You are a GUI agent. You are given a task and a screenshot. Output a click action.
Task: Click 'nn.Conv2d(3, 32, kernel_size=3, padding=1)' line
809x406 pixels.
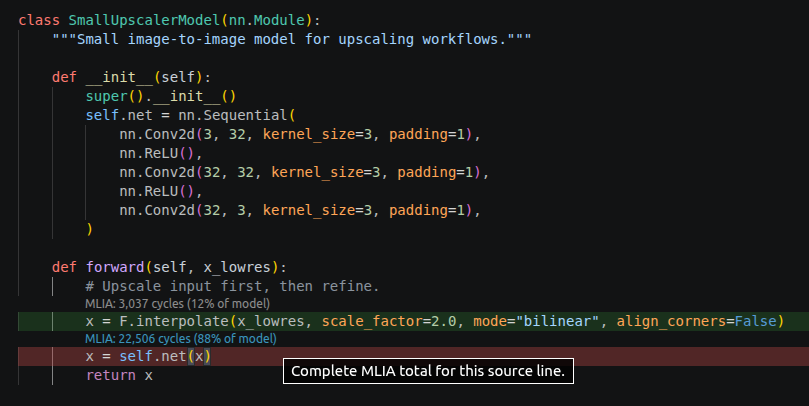click(300, 134)
